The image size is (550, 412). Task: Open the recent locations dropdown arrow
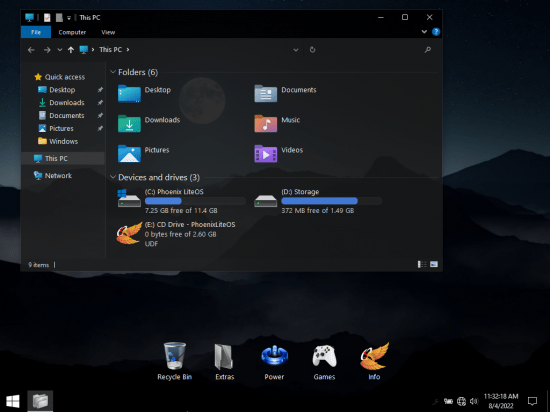click(x=60, y=50)
